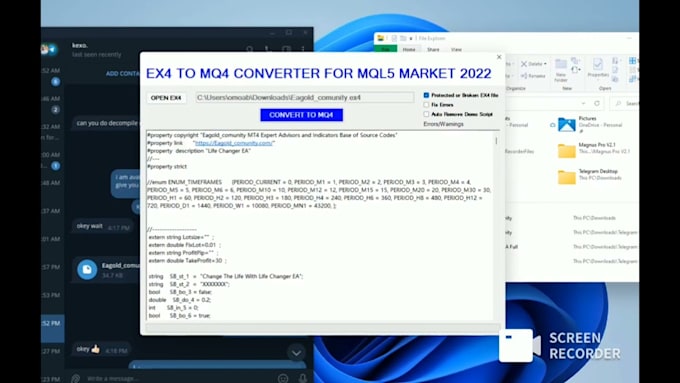
Task: Click the code output vertical scrollbar
Action: [496, 226]
